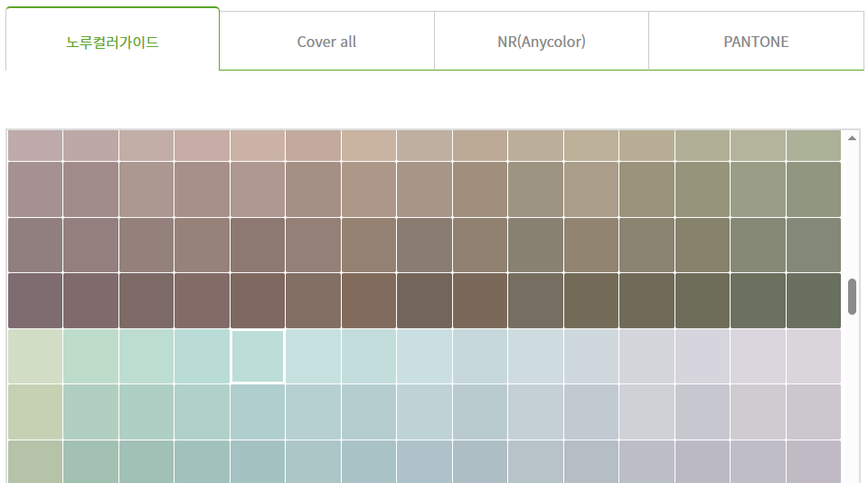Select the muted gray-green swatch ending the third brown row
Image resolution: width=868 pixels, height=483 pixels.
[x=813, y=245]
